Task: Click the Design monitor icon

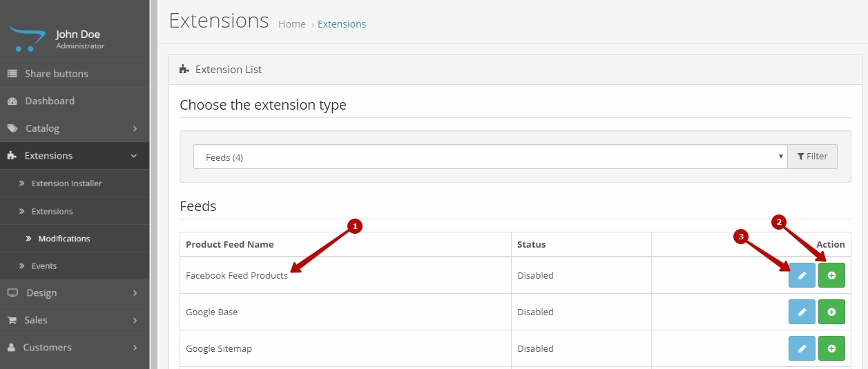Action: (x=12, y=292)
